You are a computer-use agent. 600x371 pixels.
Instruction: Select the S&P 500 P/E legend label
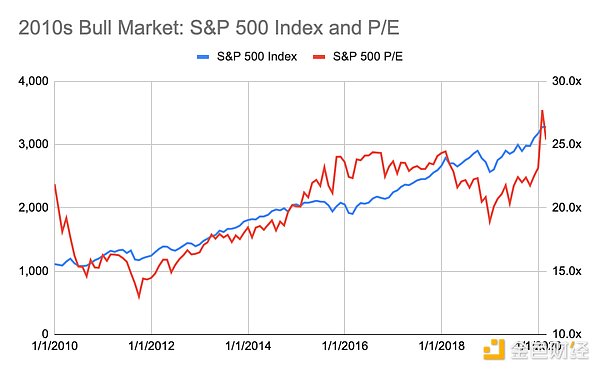click(x=368, y=57)
